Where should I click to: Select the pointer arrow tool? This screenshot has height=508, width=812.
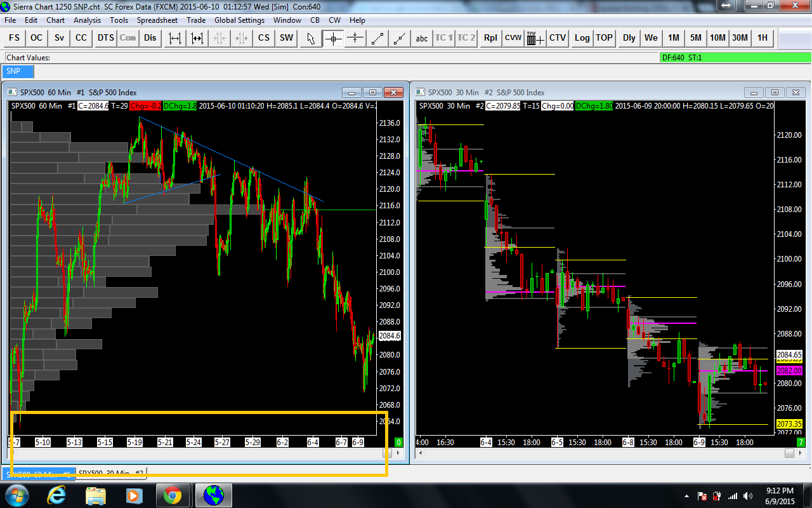click(311, 37)
